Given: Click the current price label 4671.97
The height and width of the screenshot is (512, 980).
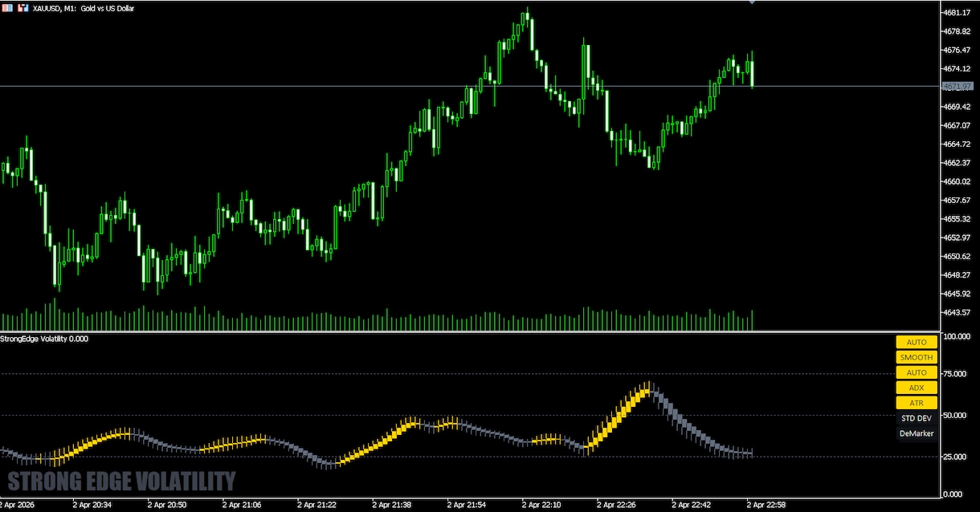Looking at the screenshot, I should [x=958, y=86].
